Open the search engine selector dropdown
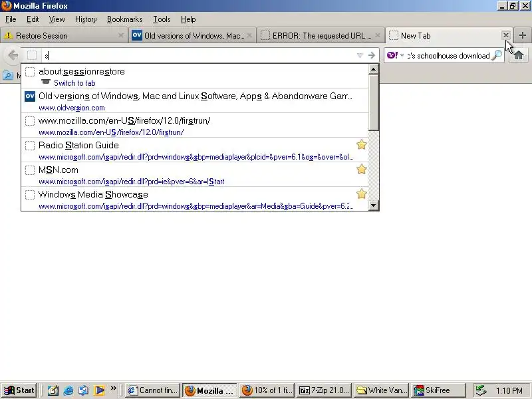This screenshot has width=532, height=399. tap(402, 55)
